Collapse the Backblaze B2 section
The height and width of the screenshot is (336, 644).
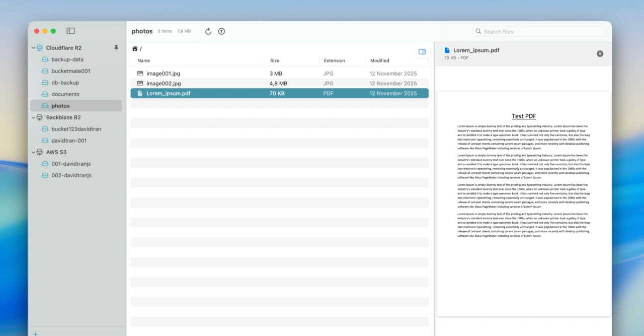[34, 118]
